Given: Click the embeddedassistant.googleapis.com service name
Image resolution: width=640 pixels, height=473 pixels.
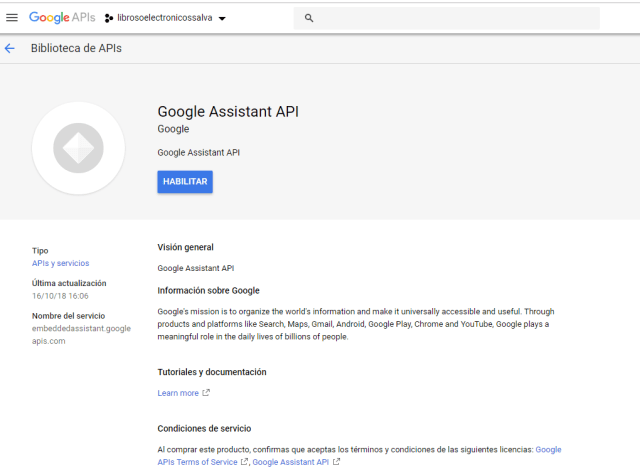Looking at the screenshot, I should (81, 334).
